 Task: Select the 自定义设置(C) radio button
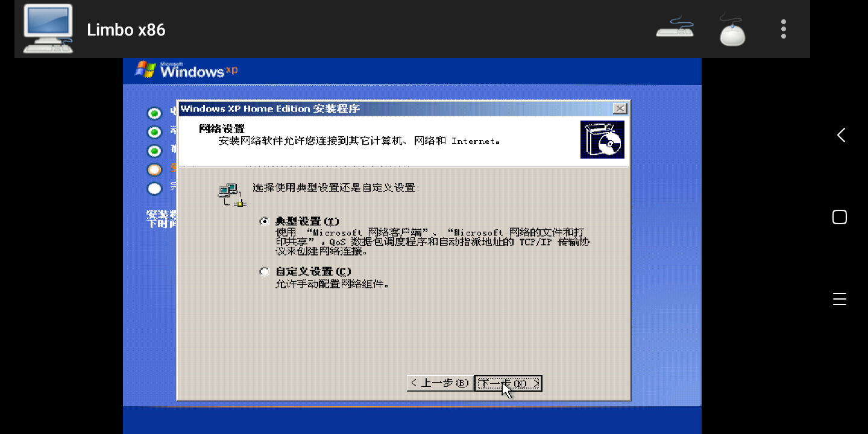click(x=264, y=271)
